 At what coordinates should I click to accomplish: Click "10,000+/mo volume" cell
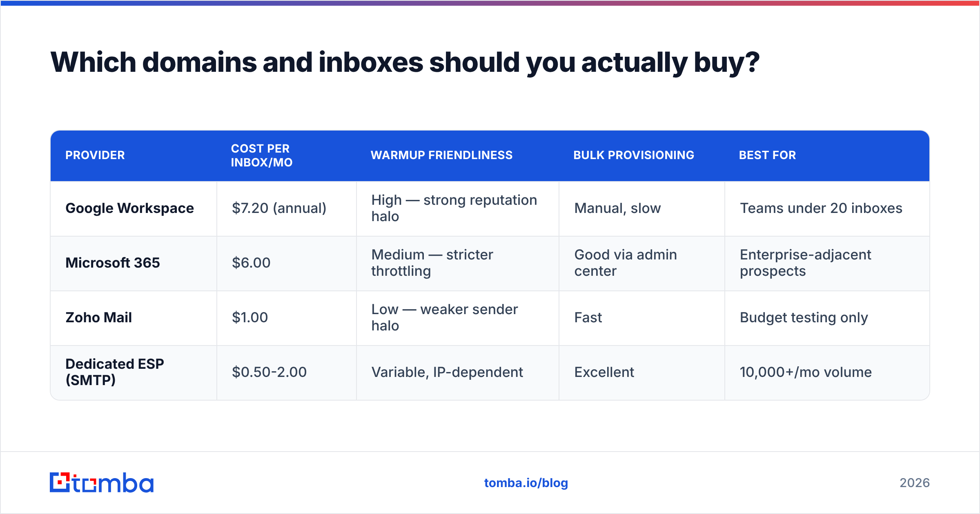(x=827, y=372)
